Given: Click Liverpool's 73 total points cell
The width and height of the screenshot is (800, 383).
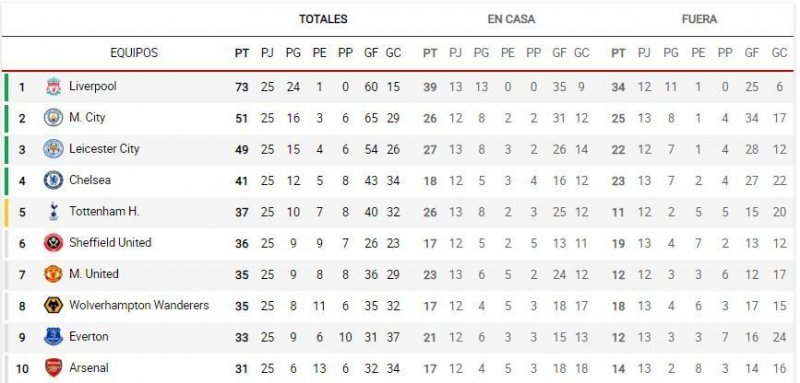Looking at the screenshot, I should (x=242, y=87).
